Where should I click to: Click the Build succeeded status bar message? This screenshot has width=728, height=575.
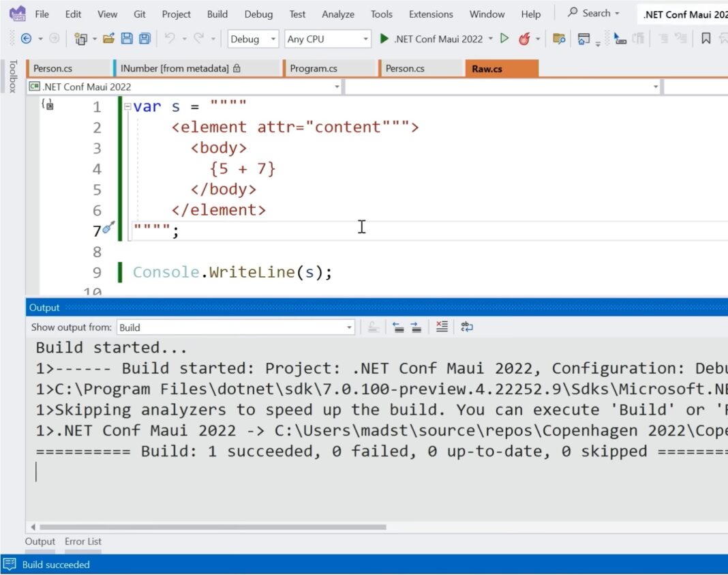tap(55, 564)
